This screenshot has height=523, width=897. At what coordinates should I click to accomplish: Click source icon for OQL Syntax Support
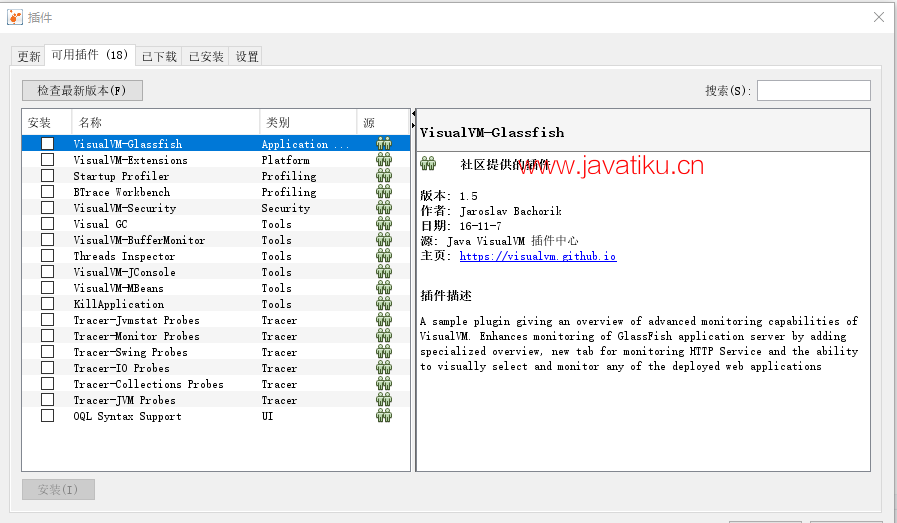tap(384, 416)
